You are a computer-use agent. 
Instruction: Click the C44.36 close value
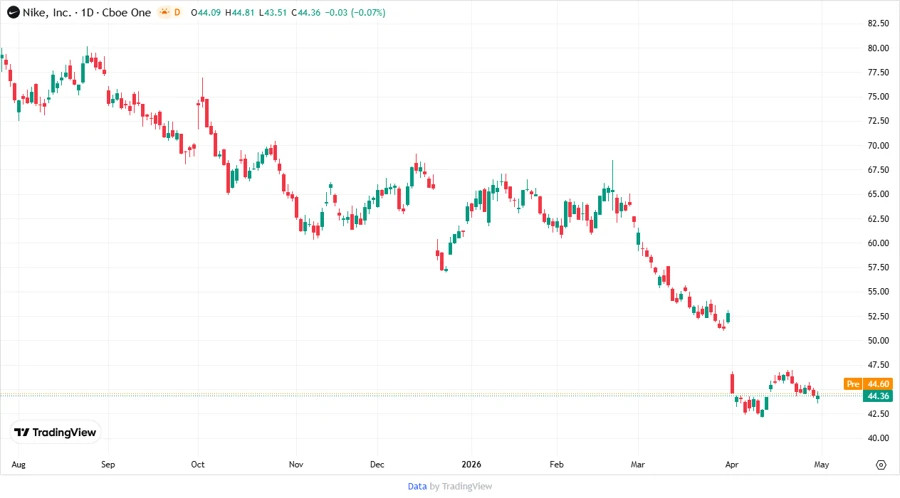[x=306, y=12]
